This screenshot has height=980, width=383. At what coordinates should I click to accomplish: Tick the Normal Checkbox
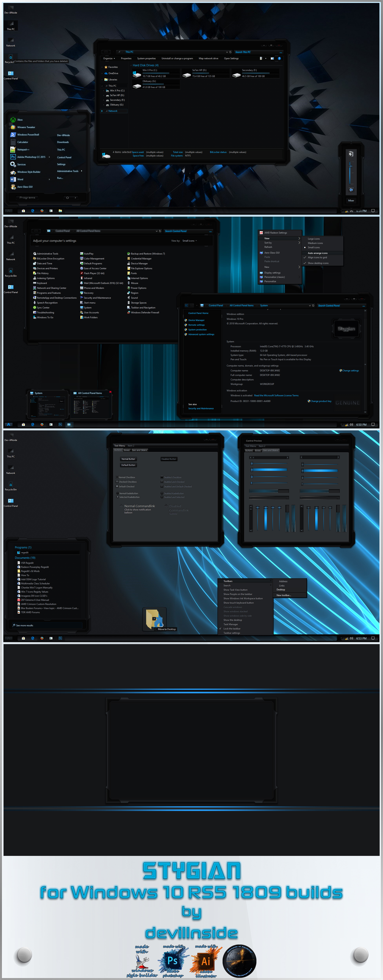pos(117,477)
